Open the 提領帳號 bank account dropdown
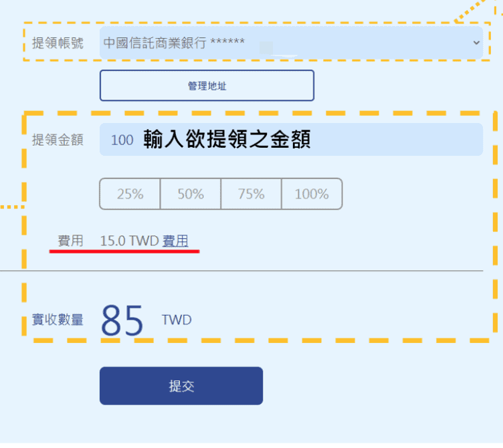Image resolution: width=503 pixels, height=448 pixels. click(291, 42)
